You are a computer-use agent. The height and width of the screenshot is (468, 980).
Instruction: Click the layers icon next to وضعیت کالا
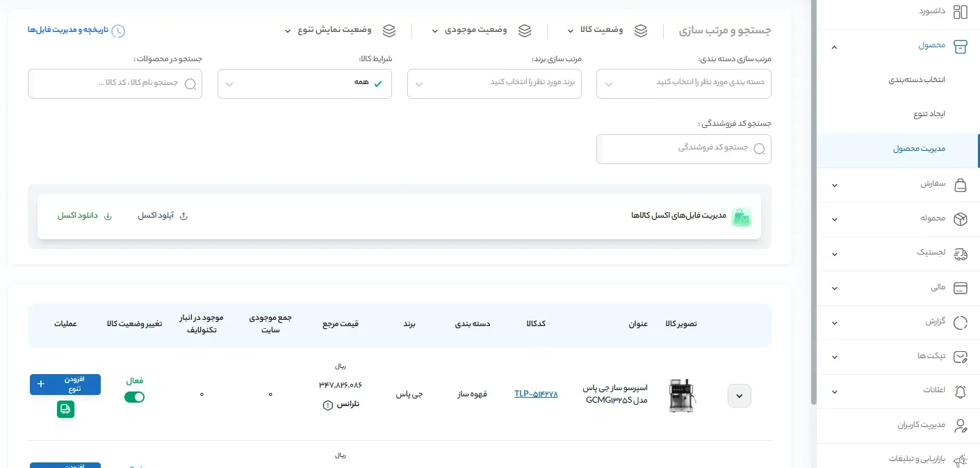tap(641, 31)
